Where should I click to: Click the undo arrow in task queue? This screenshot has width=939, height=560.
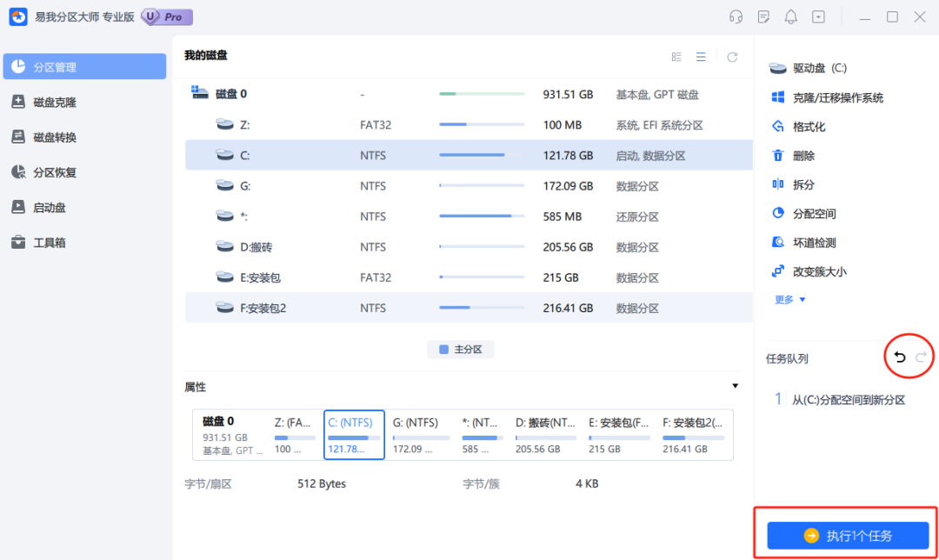[x=900, y=357]
